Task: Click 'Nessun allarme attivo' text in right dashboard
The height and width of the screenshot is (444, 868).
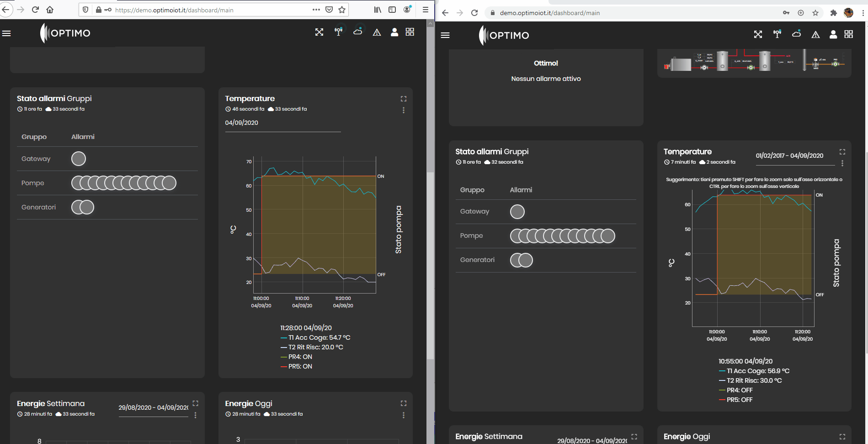Action: [x=546, y=79]
